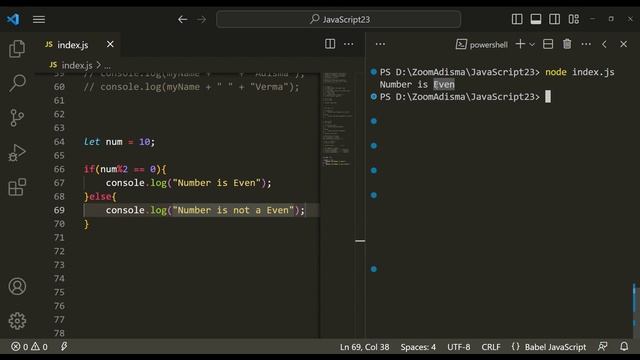Open the Manage settings gear

[17, 321]
